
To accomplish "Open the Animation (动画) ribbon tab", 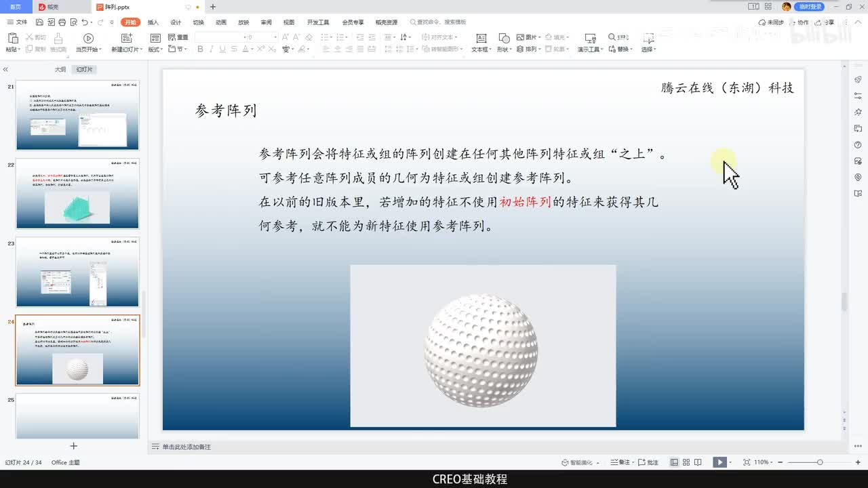I will [221, 22].
